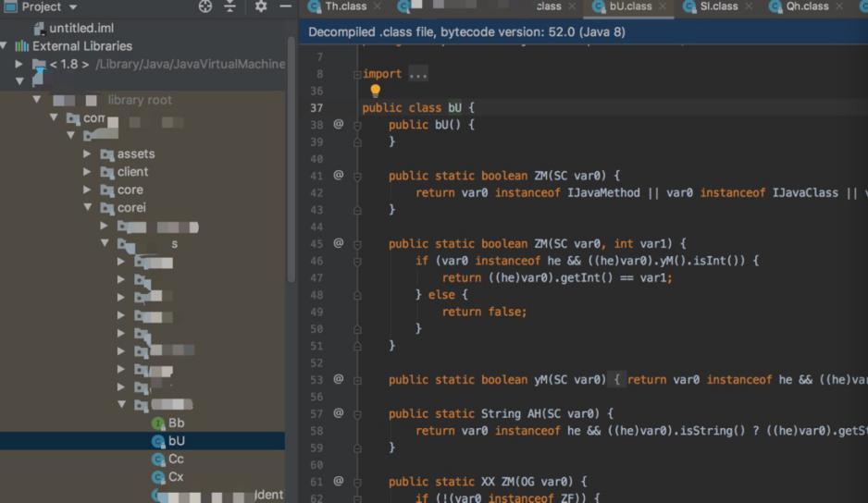Viewport: 868px width, 503px height.
Task: Select the Cx class in project tree
Action: tap(176, 477)
